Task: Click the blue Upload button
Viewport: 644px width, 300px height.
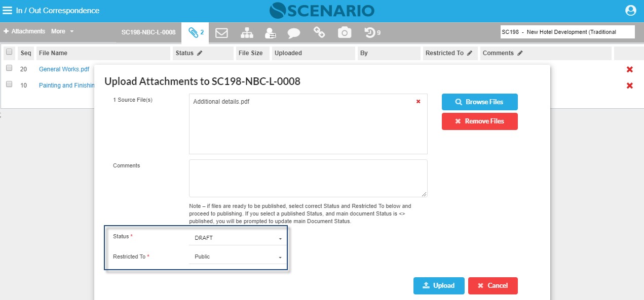Action: (439, 285)
